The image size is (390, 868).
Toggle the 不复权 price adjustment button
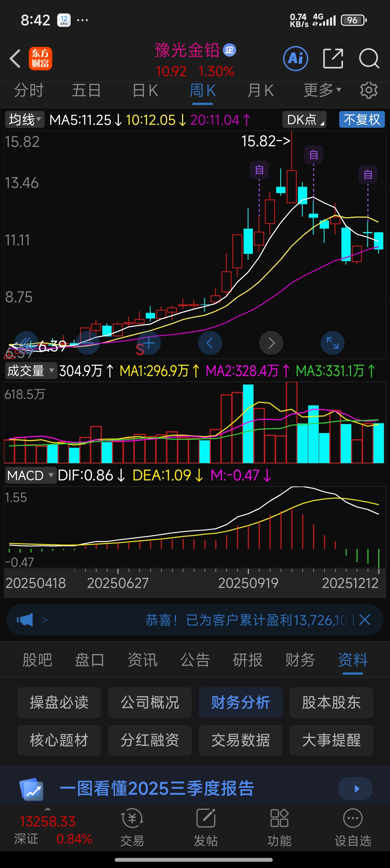[362, 120]
